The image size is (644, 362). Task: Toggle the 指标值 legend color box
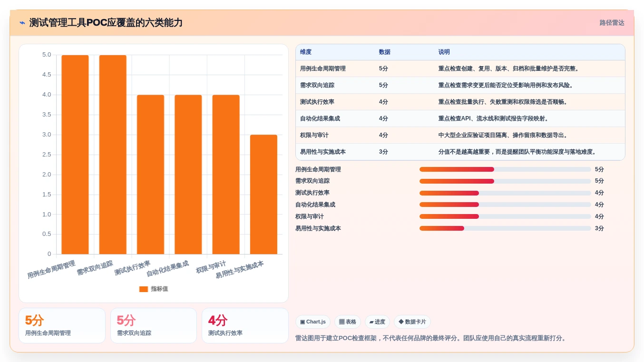[144, 289]
